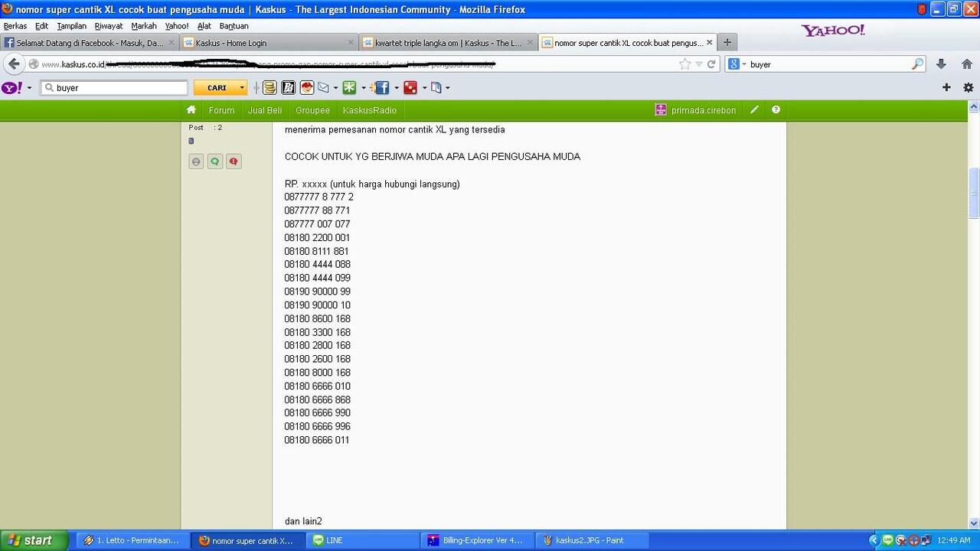Click the green quote reply icon

click(x=215, y=161)
